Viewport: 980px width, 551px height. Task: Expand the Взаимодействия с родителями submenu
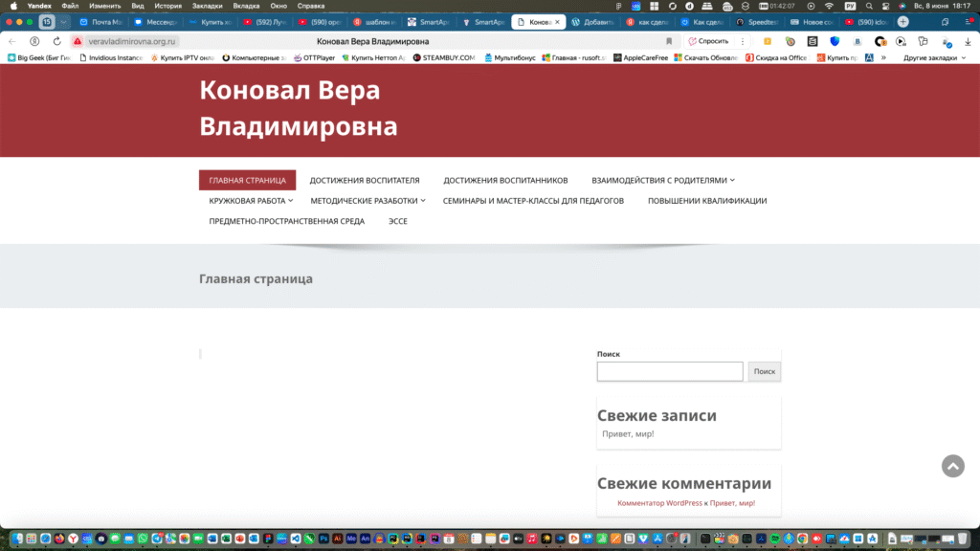tap(732, 180)
